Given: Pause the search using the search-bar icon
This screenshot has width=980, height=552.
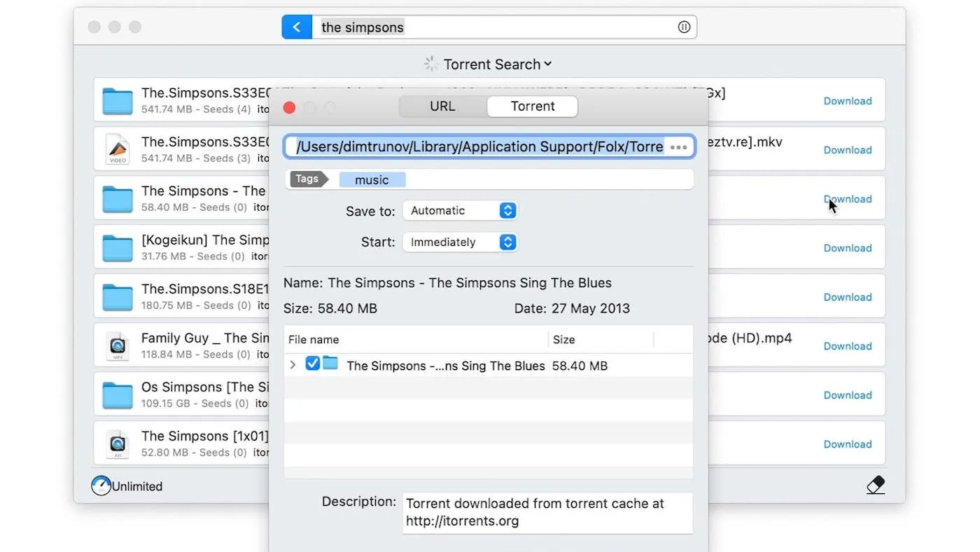Looking at the screenshot, I should (684, 27).
